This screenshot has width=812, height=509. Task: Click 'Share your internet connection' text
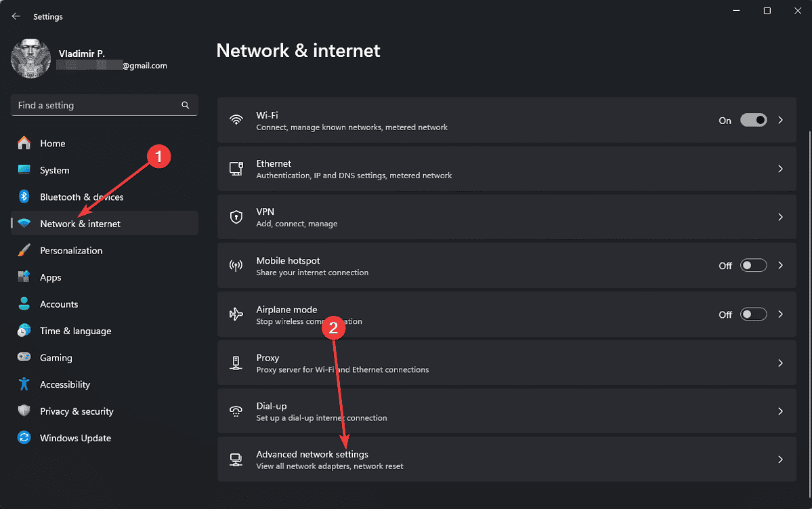point(312,272)
